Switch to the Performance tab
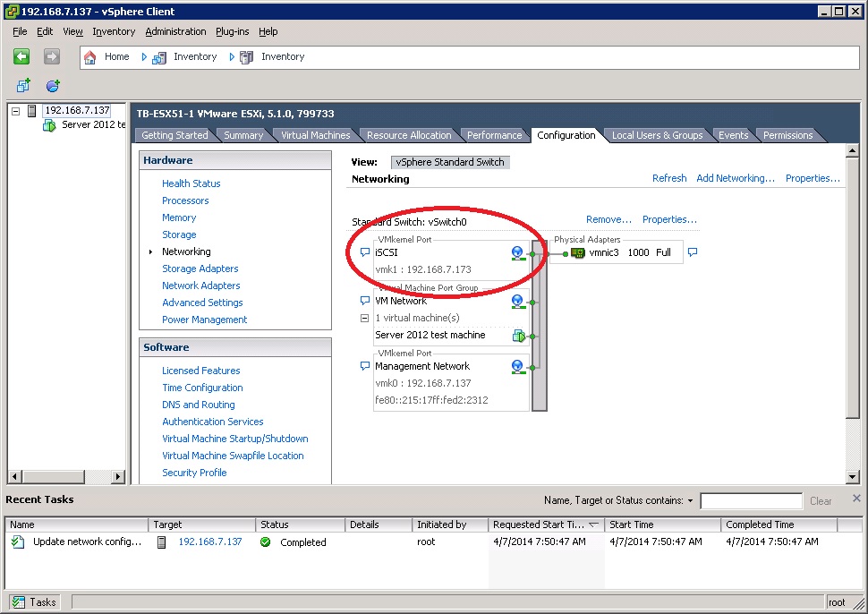The height and width of the screenshot is (614, 868). pos(494,135)
